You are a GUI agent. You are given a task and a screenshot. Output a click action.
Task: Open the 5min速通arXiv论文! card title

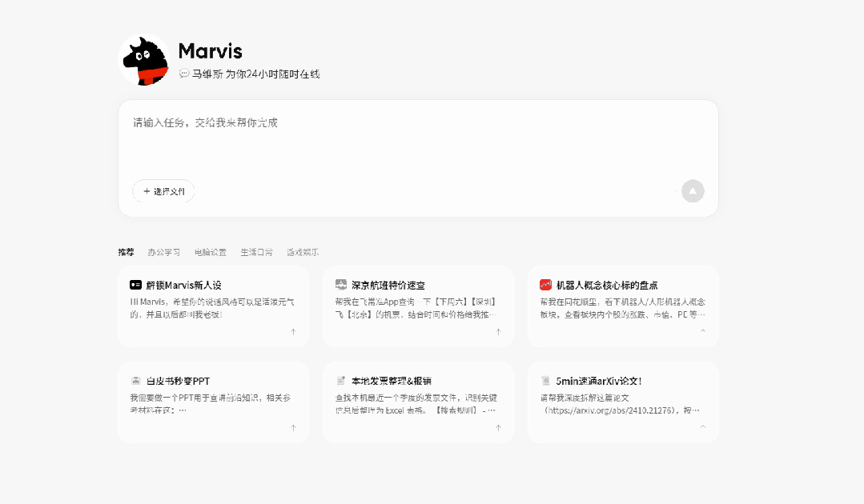(x=598, y=381)
